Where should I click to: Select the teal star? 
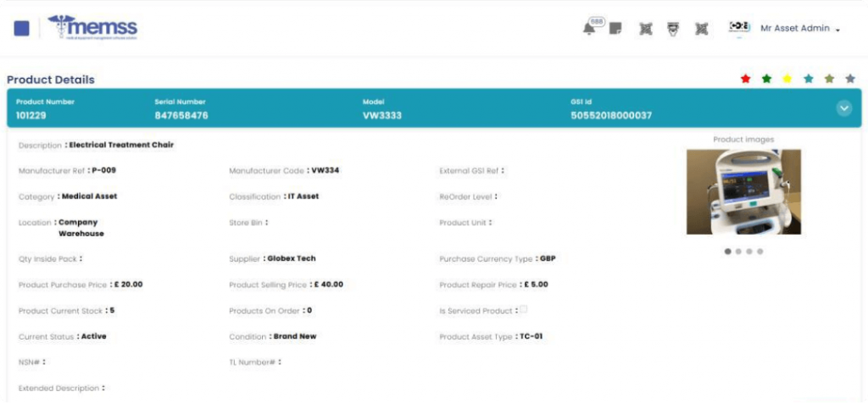(x=808, y=79)
